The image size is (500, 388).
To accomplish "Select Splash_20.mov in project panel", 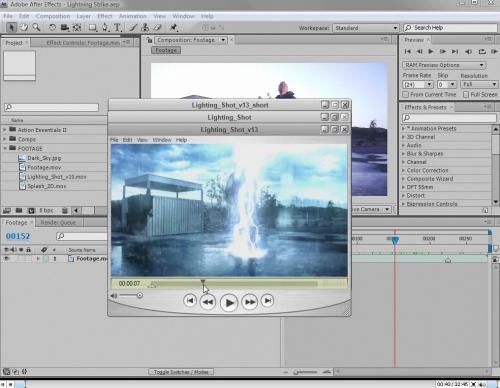I will click(47, 186).
